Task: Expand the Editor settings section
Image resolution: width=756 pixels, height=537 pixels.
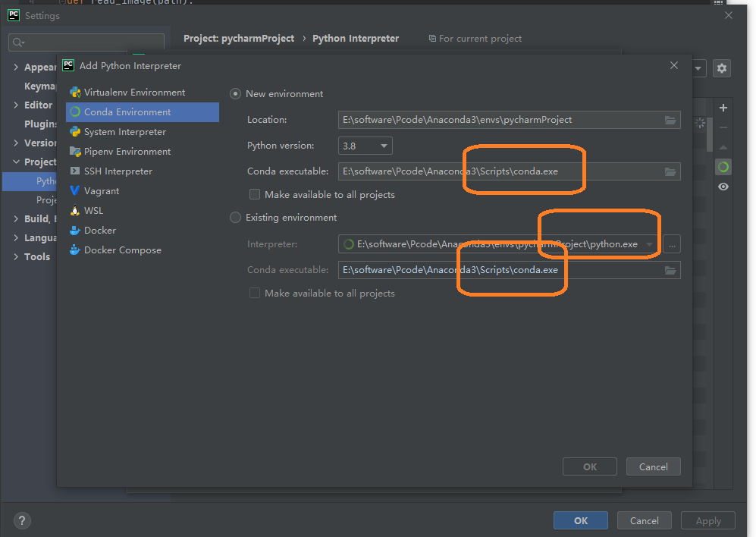Action: (x=16, y=105)
